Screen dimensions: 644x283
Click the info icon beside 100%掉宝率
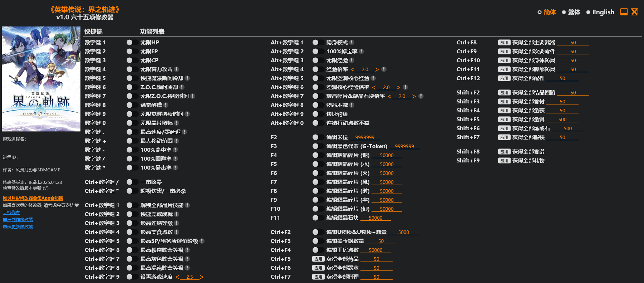362,52
